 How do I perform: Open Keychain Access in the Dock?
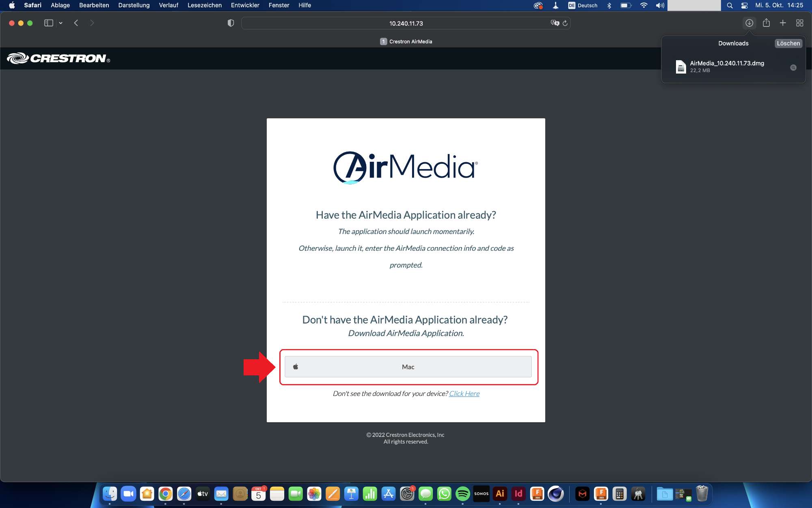638,494
